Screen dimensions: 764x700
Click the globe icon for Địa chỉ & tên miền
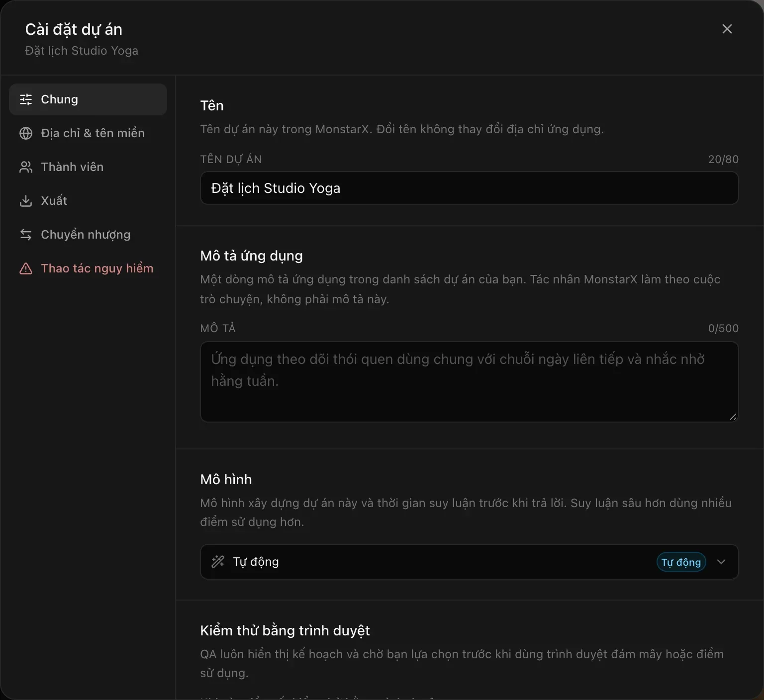tap(26, 133)
